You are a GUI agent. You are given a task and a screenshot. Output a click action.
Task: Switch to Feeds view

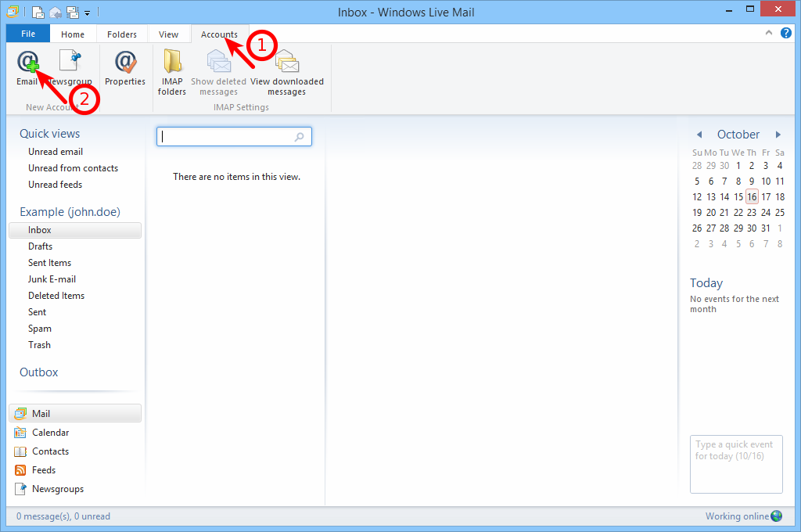[75, 470]
